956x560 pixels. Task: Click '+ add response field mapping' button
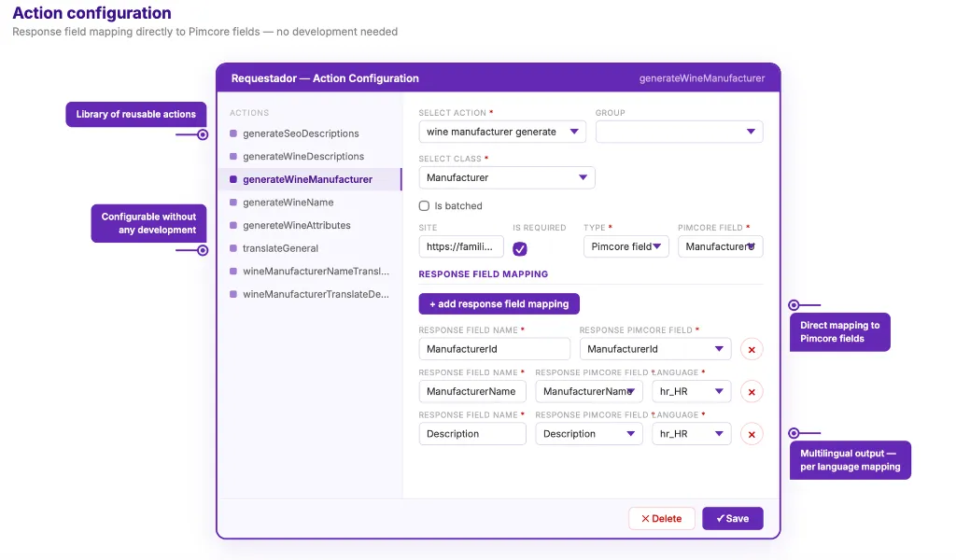click(499, 304)
